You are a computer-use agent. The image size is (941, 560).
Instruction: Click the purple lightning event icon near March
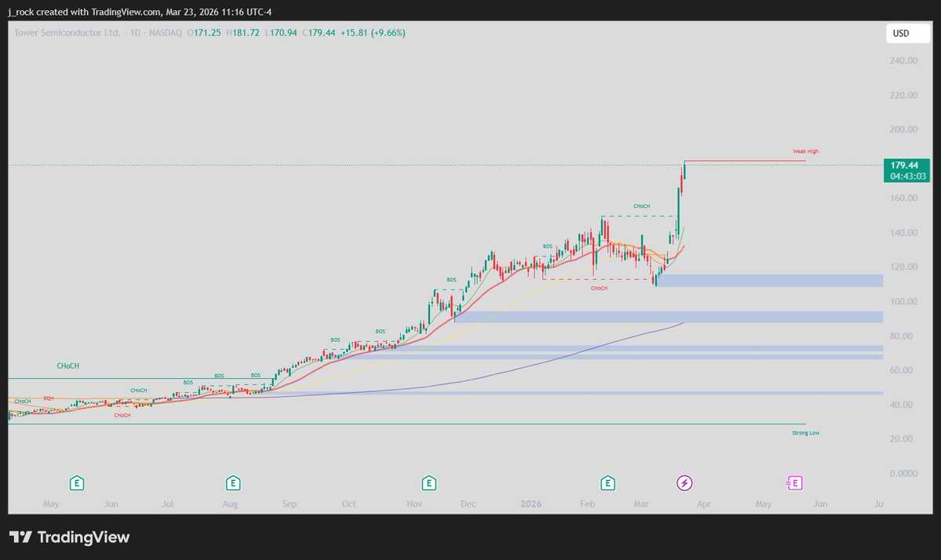tap(684, 483)
